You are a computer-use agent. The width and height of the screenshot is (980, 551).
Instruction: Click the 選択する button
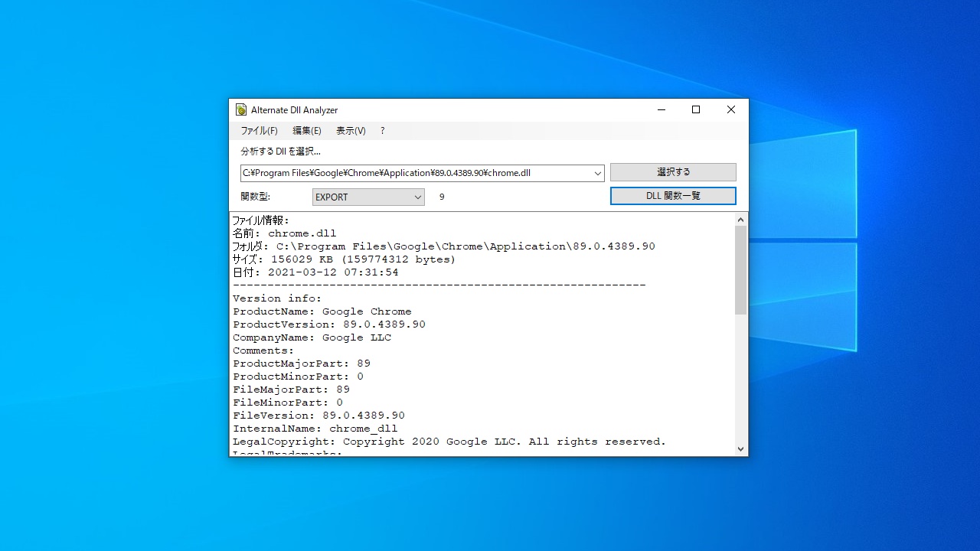click(x=673, y=172)
